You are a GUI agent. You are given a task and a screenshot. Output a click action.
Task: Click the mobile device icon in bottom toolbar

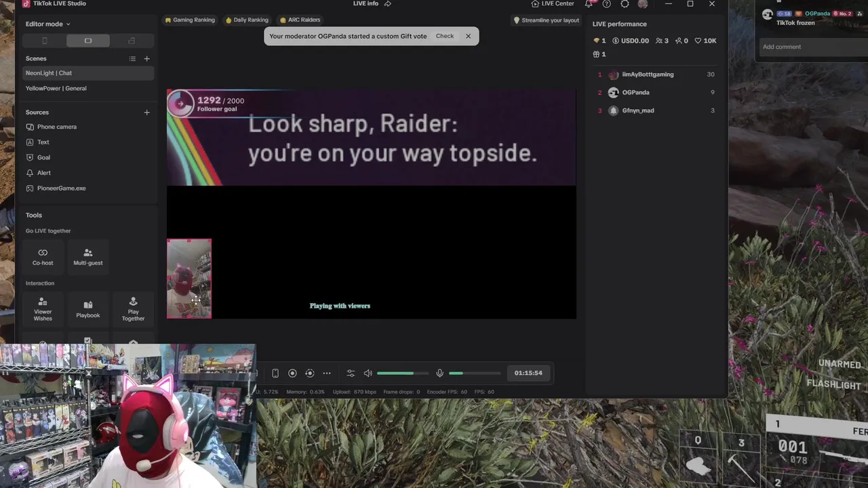coord(275,373)
